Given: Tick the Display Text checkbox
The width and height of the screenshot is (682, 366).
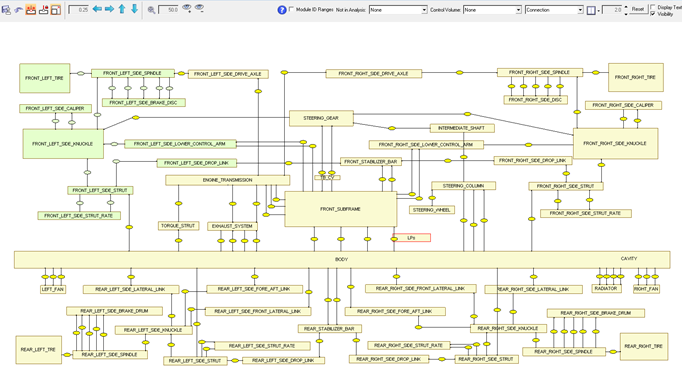Looking at the screenshot, I should (653, 7).
